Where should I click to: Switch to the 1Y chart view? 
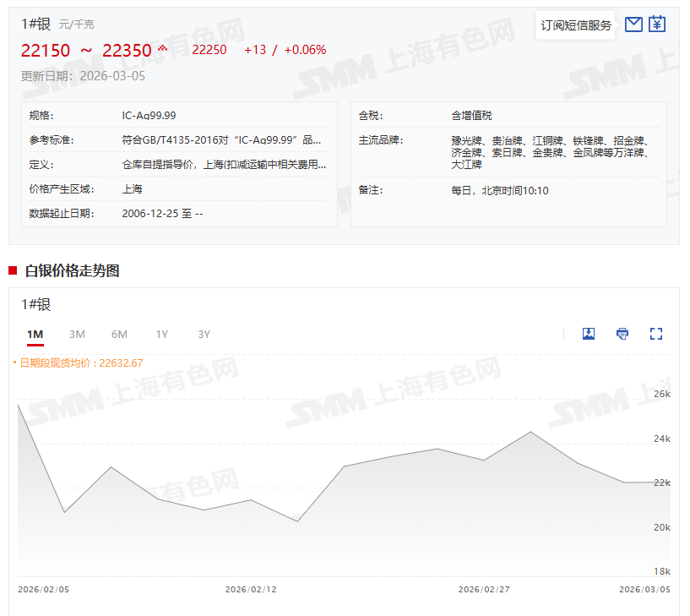(161, 335)
